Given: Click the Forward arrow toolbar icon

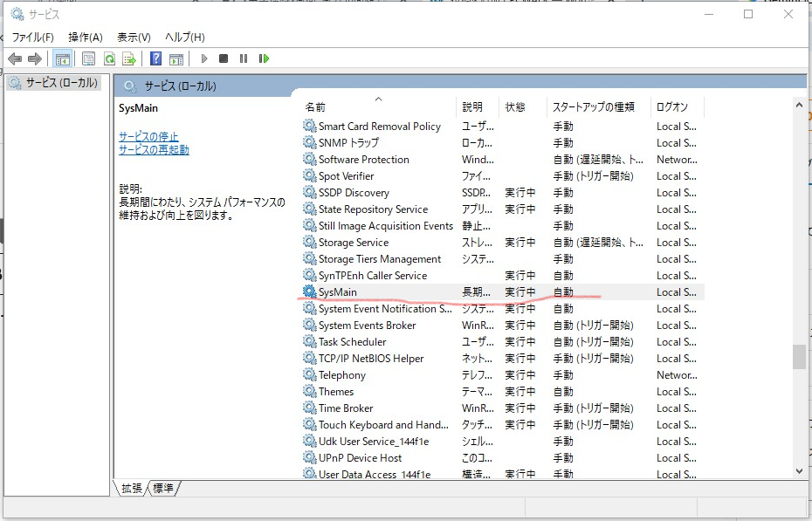Looking at the screenshot, I should (35, 58).
